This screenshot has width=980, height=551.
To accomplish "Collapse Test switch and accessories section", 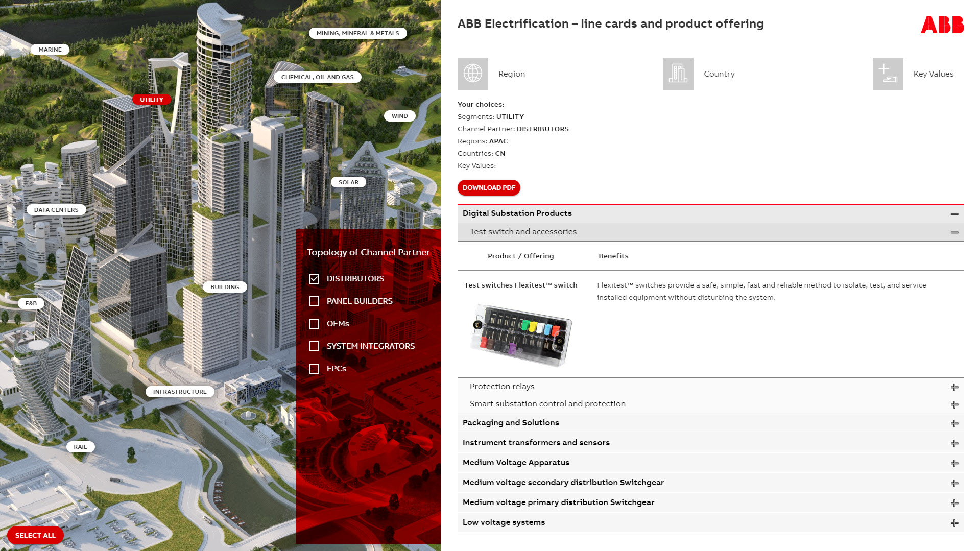I will pyautogui.click(x=954, y=232).
